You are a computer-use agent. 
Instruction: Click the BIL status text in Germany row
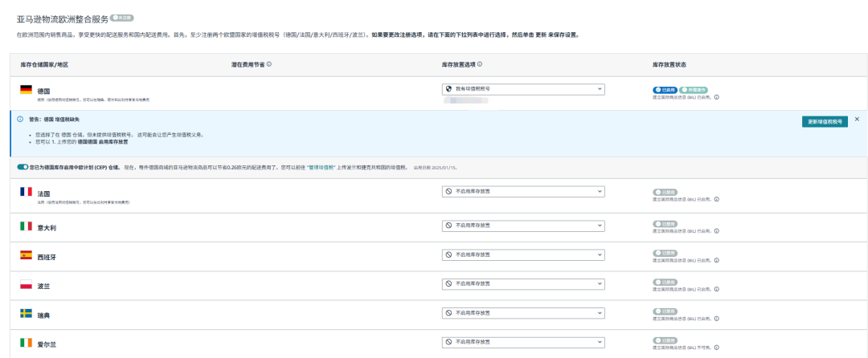pyautogui.click(x=682, y=97)
